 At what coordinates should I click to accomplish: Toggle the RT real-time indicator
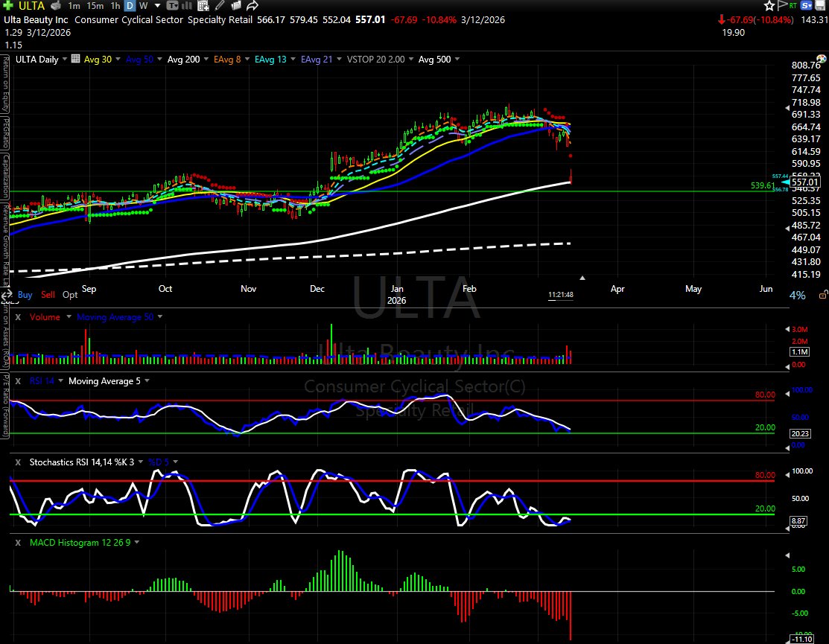pos(793,6)
